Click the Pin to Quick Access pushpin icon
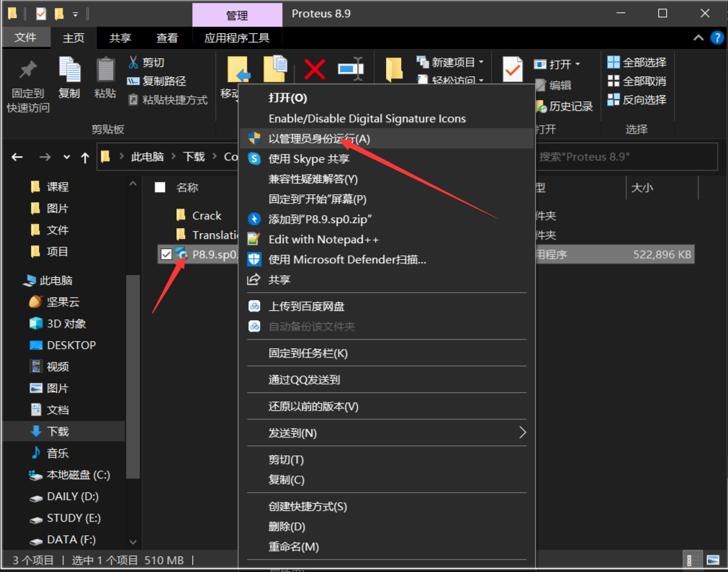This screenshot has height=572, width=728. [x=28, y=70]
